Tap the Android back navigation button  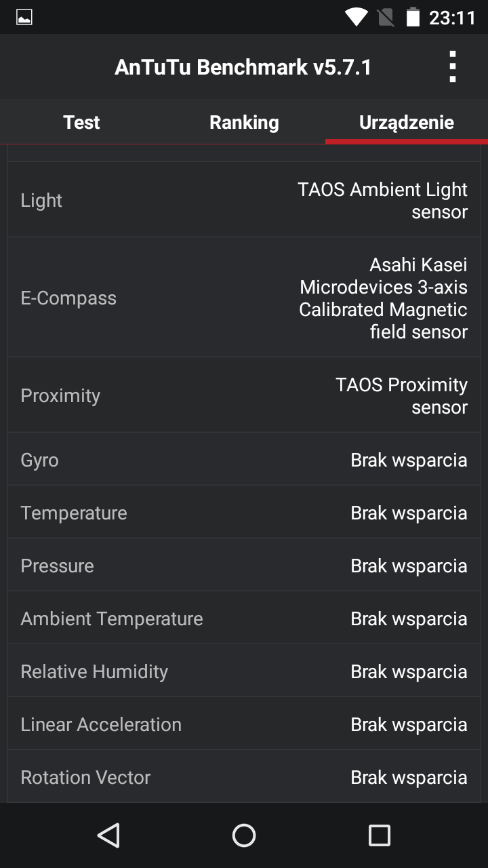(108, 835)
